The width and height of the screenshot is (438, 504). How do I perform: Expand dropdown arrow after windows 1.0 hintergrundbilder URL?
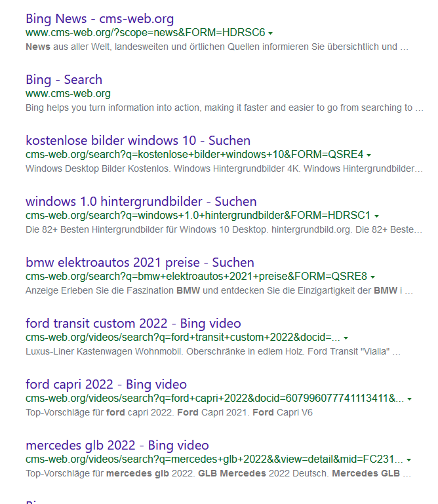(x=376, y=216)
